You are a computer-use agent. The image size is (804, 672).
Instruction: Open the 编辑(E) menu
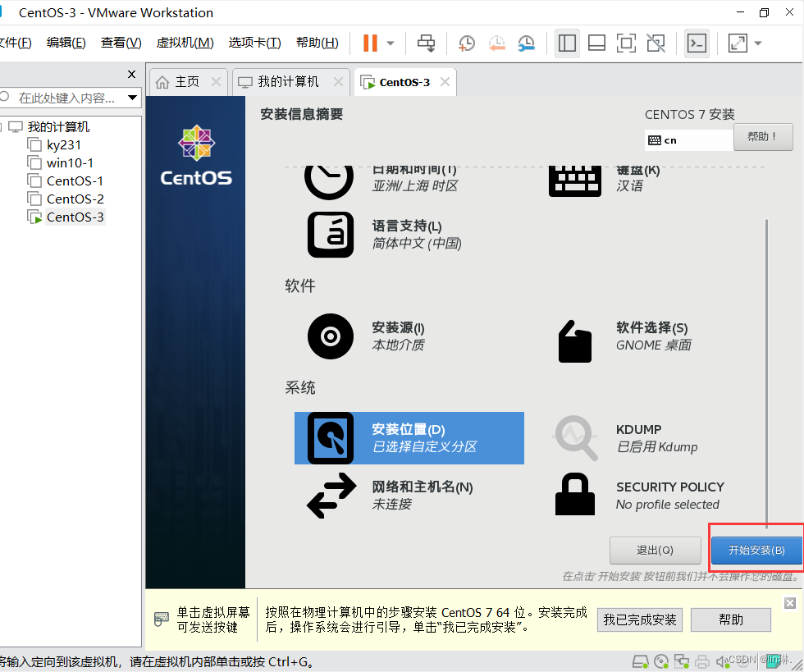point(66,43)
